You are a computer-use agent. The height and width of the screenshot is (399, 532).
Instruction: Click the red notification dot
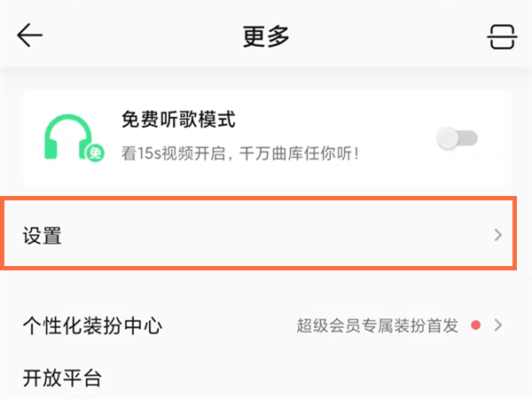click(x=476, y=325)
